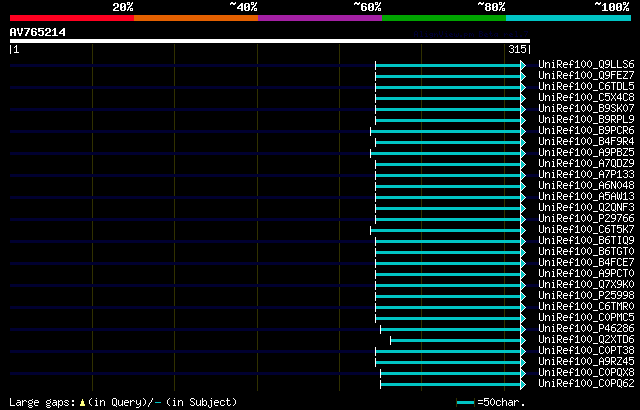Click the cyan alignment bar for P46286
The width and height of the screenshot is (640, 410).
(451, 330)
